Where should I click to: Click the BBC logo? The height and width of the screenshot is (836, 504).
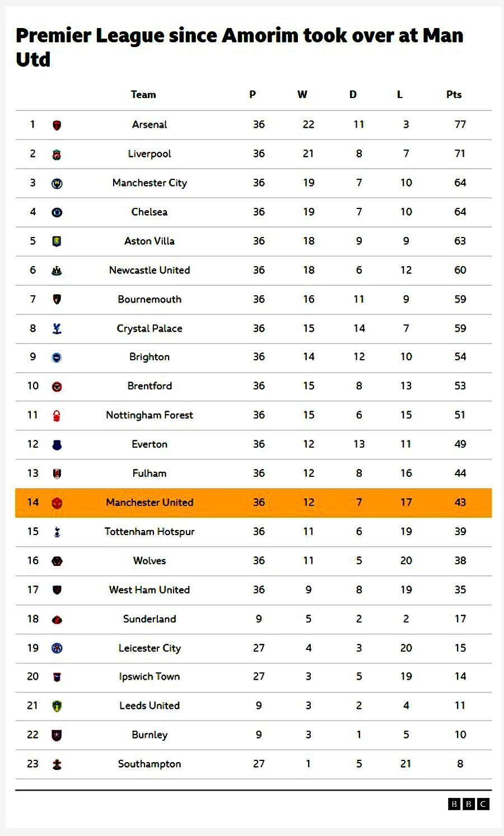pos(469,804)
